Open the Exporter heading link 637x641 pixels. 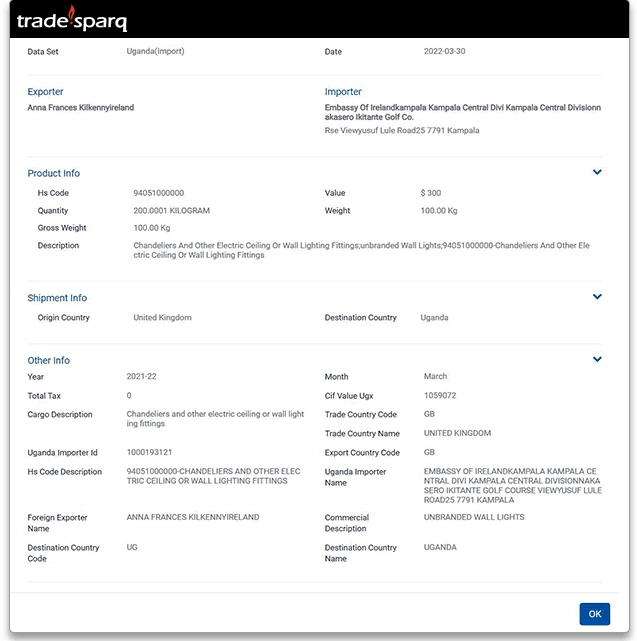[45, 92]
